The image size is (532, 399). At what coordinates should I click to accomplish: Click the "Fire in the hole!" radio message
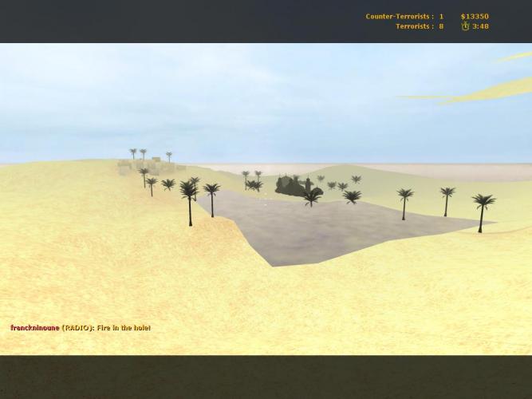(x=124, y=328)
